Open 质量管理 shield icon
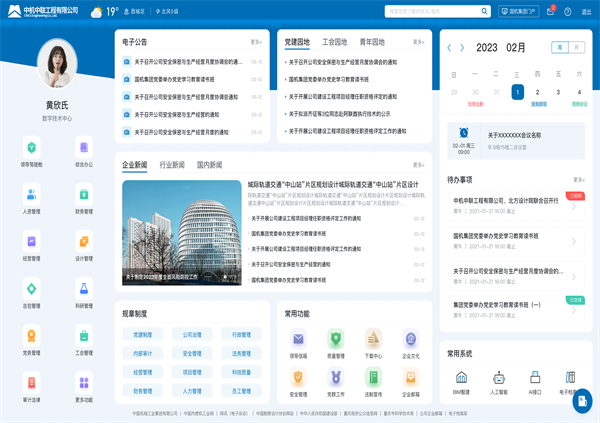The height and width of the screenshot is (423, 600). pyautogui.click(x=336, y=339)
